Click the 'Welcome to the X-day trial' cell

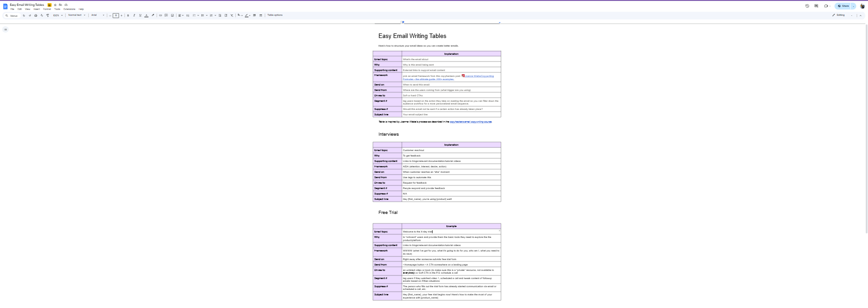(x=451, y=232)
